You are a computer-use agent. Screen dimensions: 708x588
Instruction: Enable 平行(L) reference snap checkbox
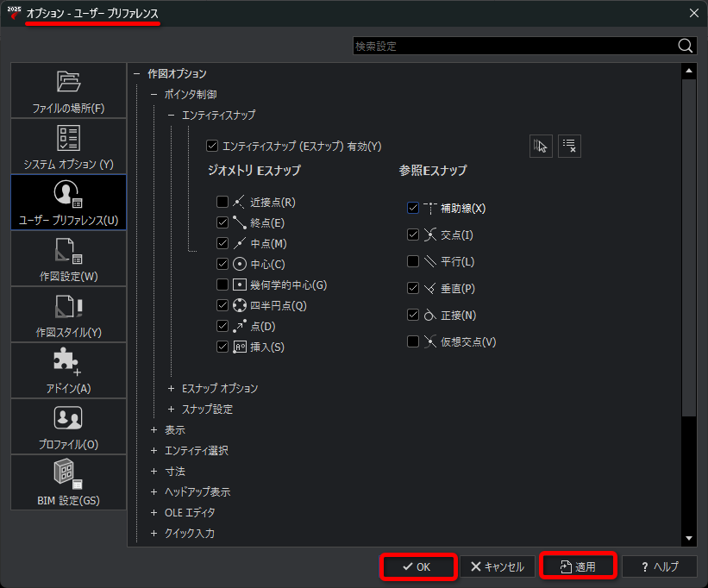(413, 261)
